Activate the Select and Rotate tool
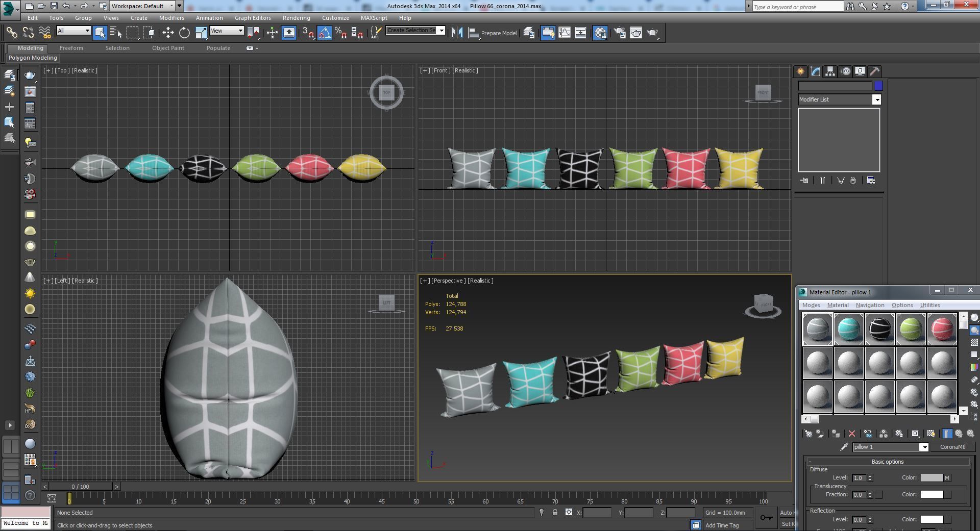980x531 pixels. click(x=184, y=33)
